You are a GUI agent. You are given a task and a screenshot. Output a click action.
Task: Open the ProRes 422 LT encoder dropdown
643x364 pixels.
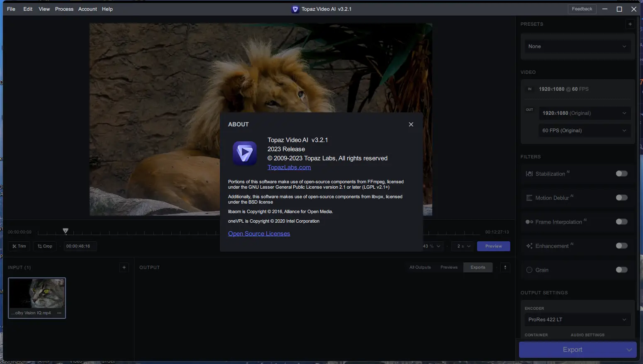577,320
